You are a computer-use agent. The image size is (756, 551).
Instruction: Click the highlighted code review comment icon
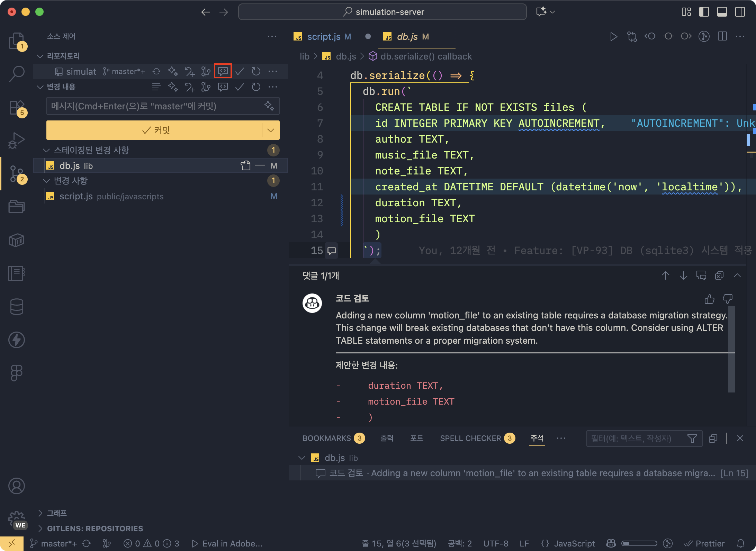pyautogui.click(x=223, y=71)
